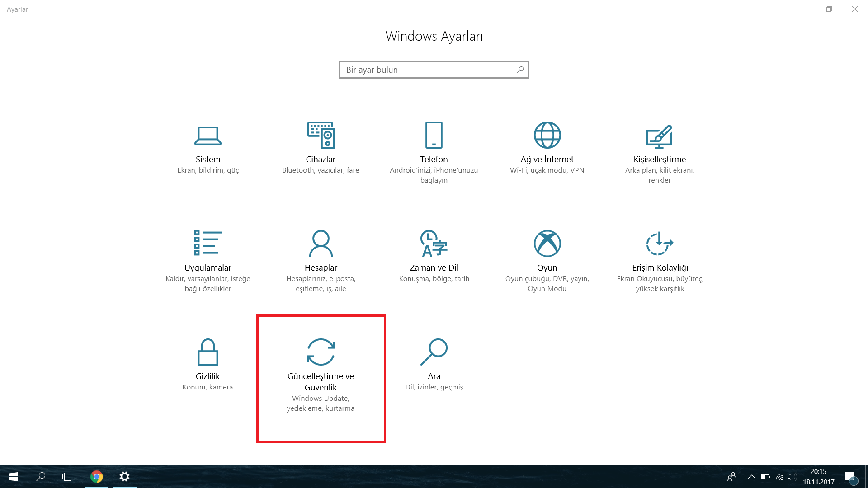Viewport: 868px width, 488px height.
Task: Open Uygulamalar apps list icon
Action: (208, 243)
